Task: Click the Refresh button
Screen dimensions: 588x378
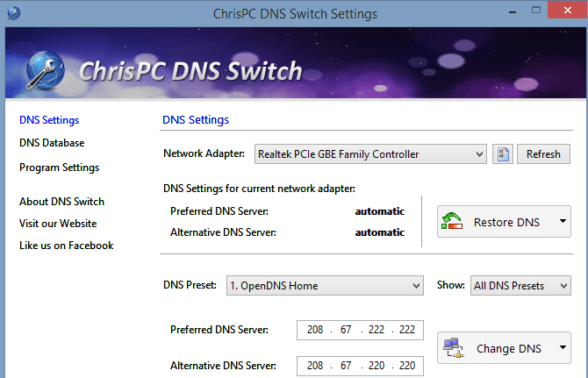Action: pos(543,154)
